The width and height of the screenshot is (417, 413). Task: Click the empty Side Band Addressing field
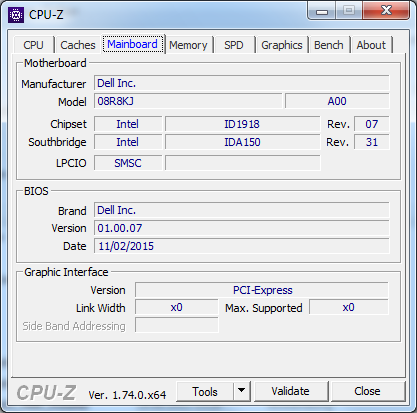(x=177, y=325)
